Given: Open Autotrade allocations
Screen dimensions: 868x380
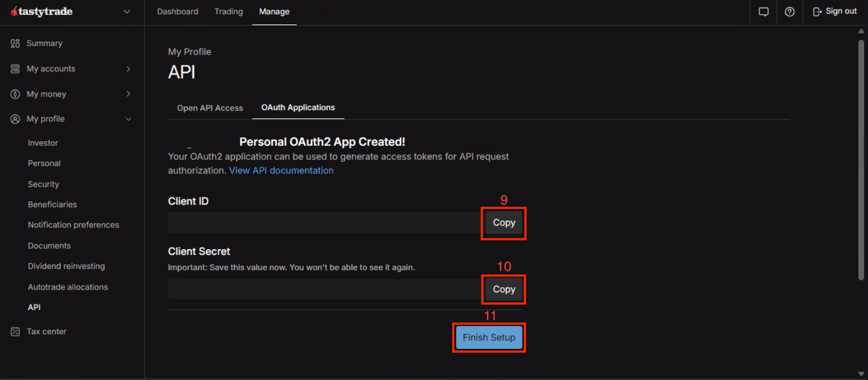Looking at the screenshot, I should [68, 287].
